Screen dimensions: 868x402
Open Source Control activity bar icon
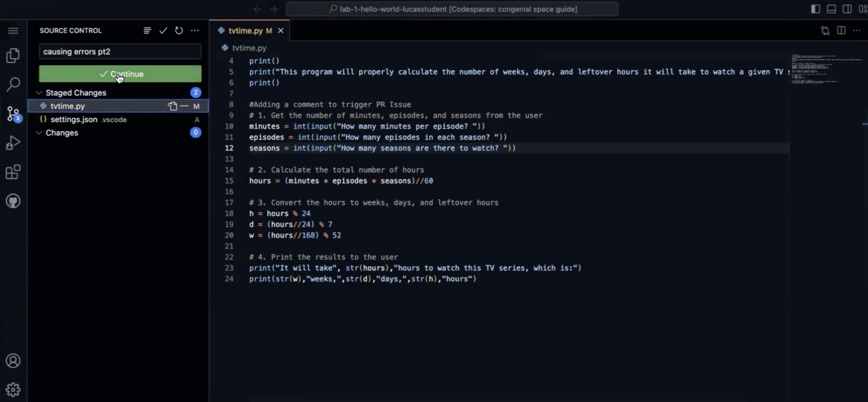point(13,114)
